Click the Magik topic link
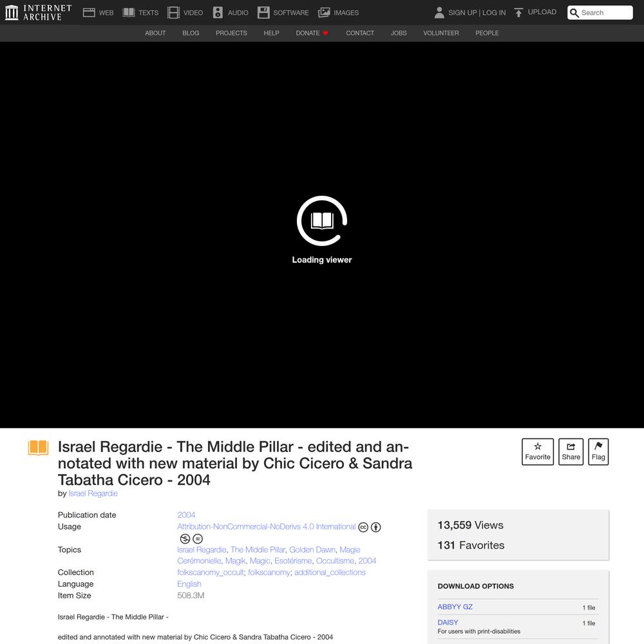The width and height of the screenshot is (644, 644). click(x=235, y=561)
